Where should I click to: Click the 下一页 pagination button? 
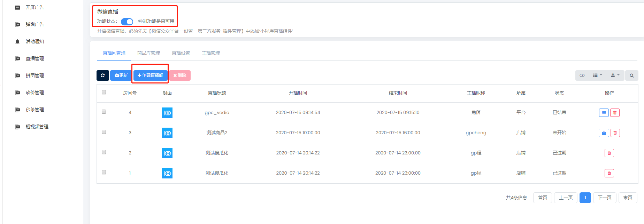(605, 198)
